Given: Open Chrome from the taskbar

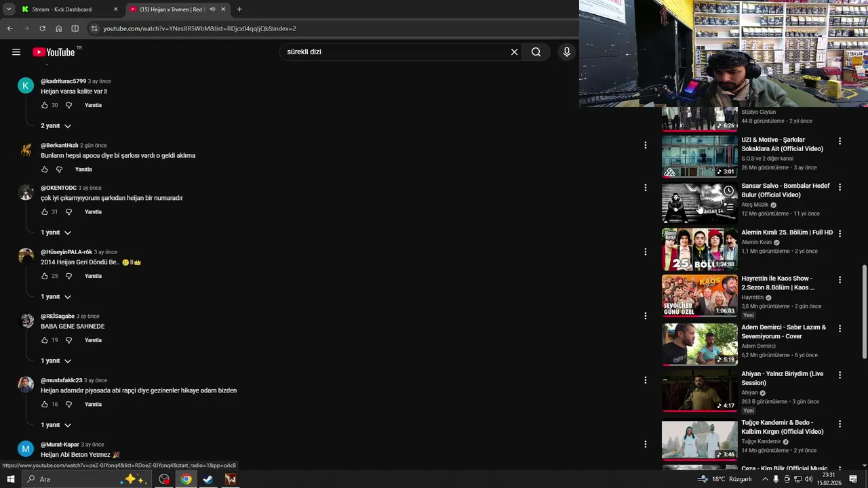Looking at the screenshot, I should pyautogui.click(x=186, y=479).
